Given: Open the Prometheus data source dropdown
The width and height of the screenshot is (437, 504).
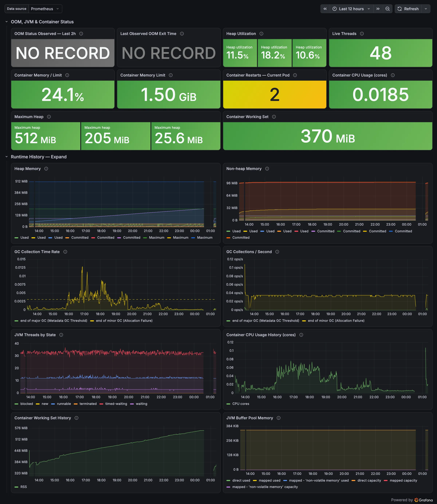Looking at the screenshot, I should (x=45, y=9).
